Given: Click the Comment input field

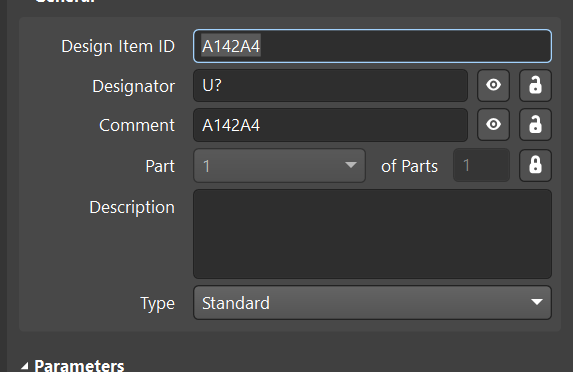Looking at the screenshot, I should [x=330, y=125].
